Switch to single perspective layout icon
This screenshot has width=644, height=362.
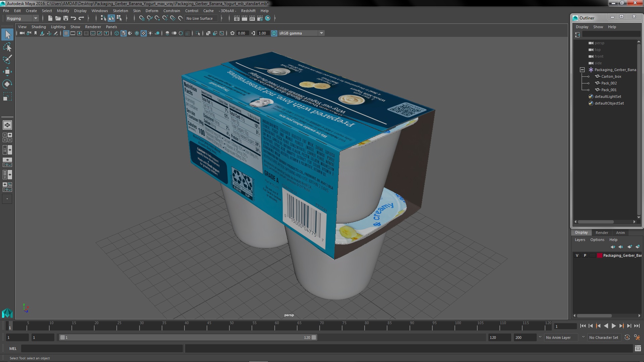(7, 125)
